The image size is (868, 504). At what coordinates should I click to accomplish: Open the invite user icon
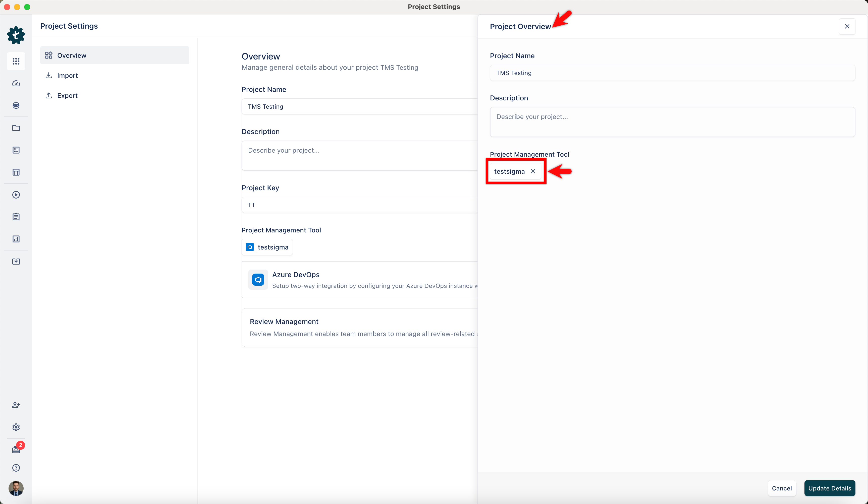coord(16,405)
